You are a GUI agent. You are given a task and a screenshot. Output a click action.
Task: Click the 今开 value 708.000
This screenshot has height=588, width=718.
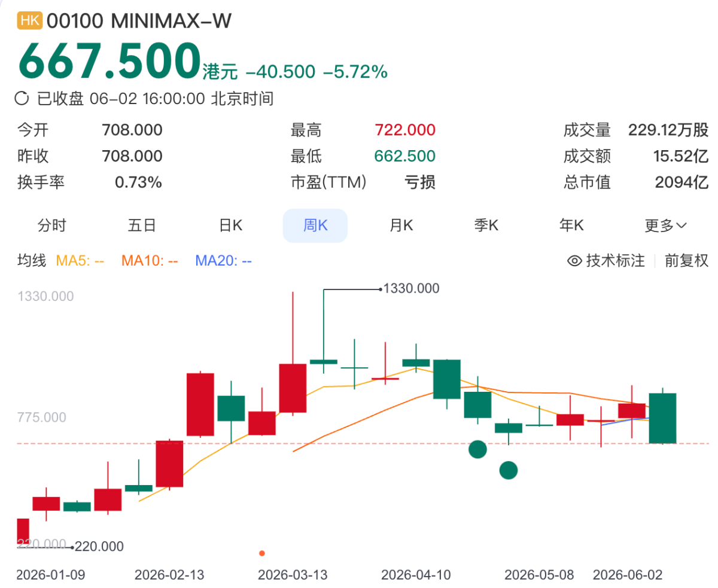(132, 130)
